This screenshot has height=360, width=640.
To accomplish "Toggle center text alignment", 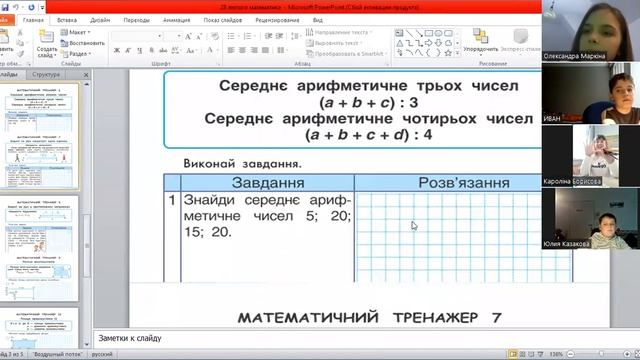I will (242, 50).
